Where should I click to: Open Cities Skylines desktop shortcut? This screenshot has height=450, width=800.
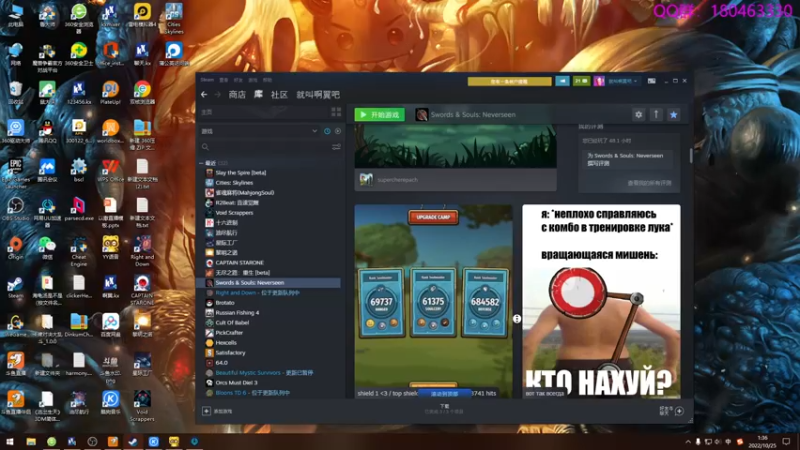(173, 18)
